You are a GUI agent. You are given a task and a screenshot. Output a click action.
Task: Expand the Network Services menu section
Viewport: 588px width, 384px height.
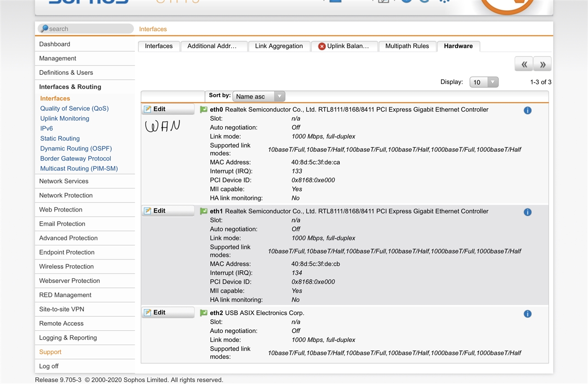[64, 181]
